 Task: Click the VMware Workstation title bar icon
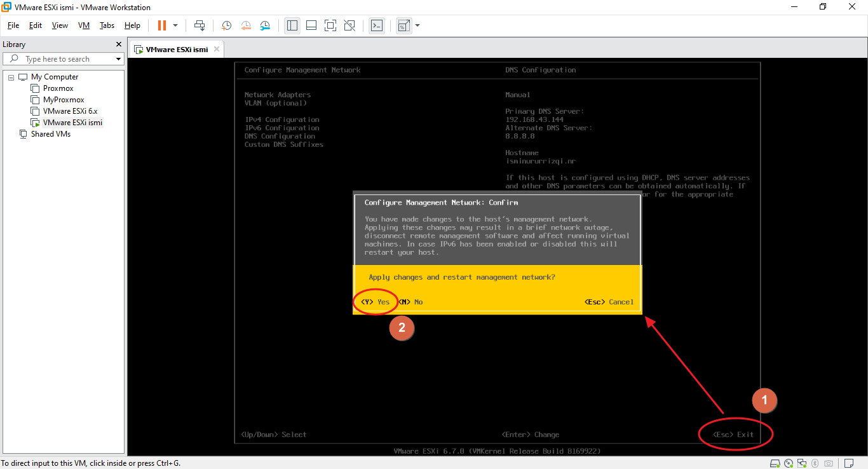coord(7,7)
